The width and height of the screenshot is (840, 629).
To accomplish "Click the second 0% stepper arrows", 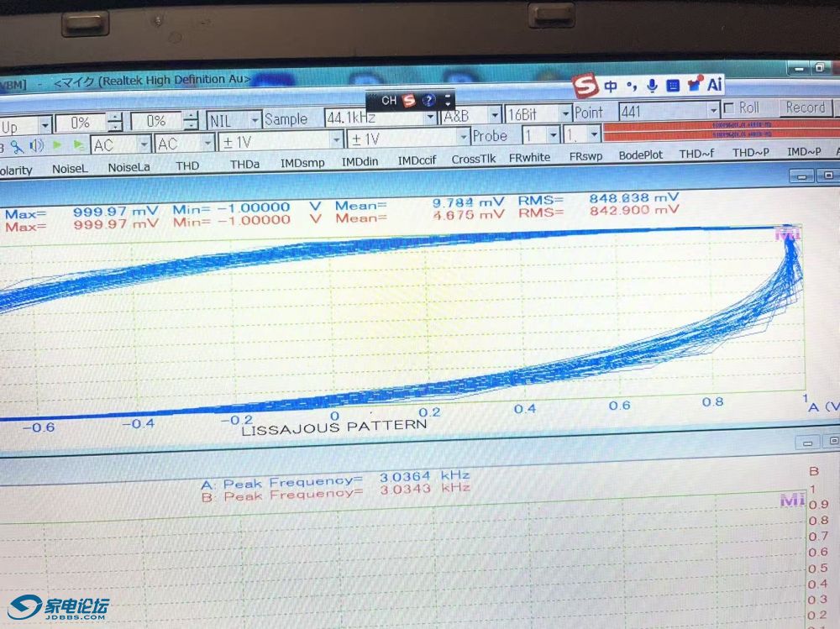I will tap(191, 120).
